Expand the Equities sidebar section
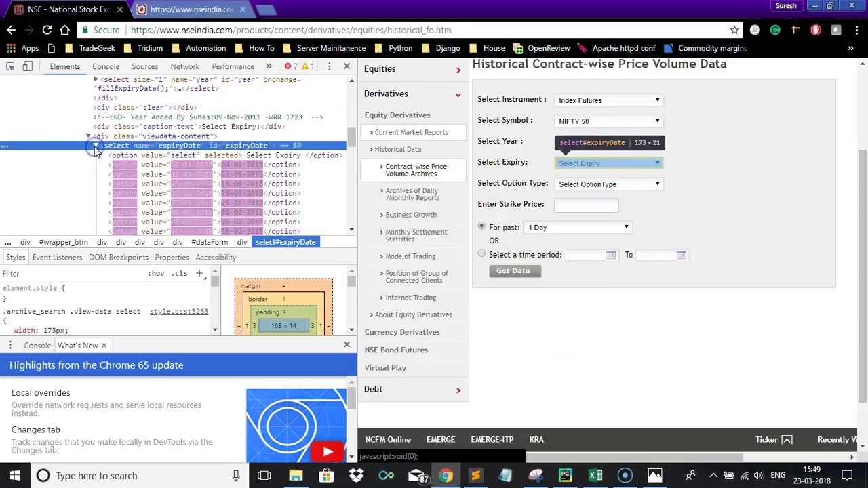 [x=458, y=70]
